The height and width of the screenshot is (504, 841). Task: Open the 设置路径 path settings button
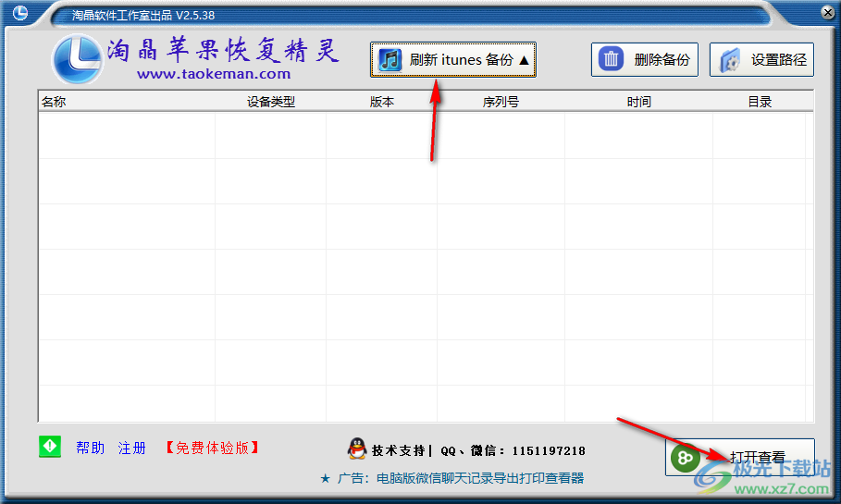point(761,59)
